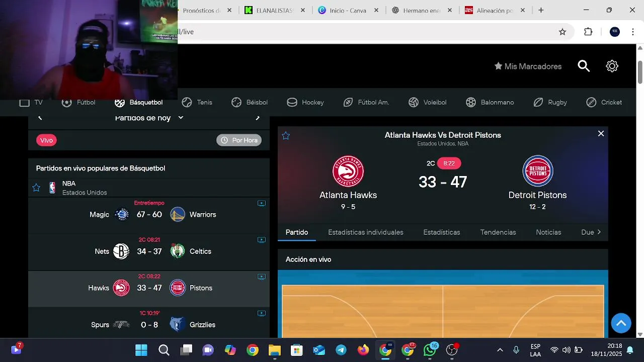
Task: Open the Chrome profile avatar
Action: (615, 32)
